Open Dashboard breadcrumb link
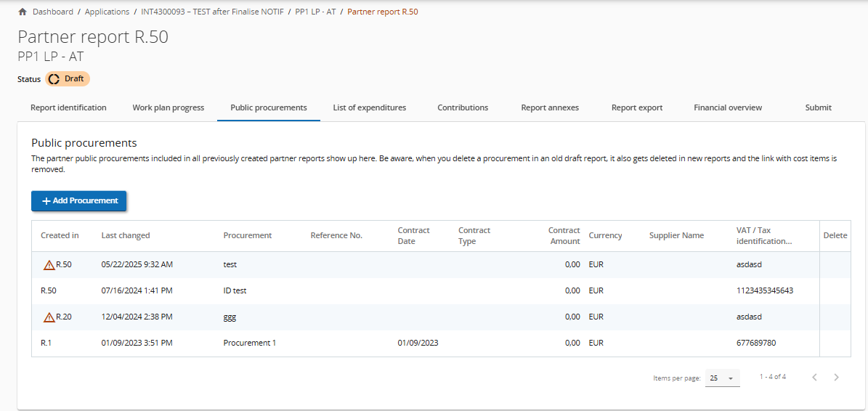 click(x=53, y=12)
